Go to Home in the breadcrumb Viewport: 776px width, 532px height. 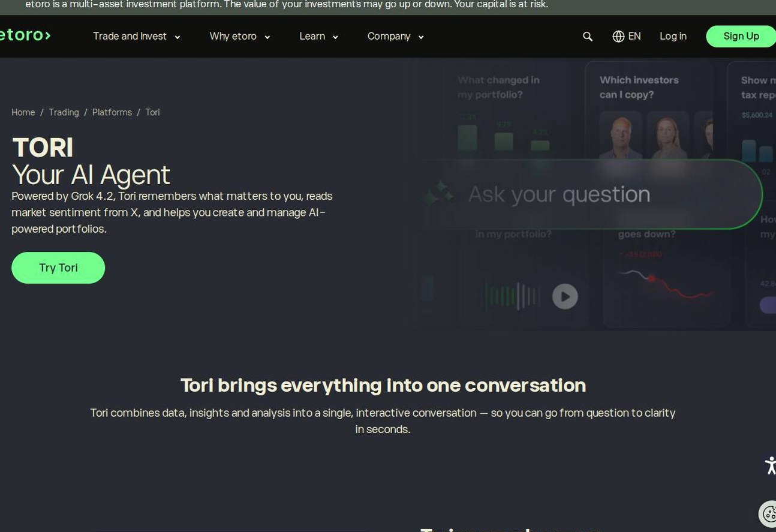(x=23, y=112)
